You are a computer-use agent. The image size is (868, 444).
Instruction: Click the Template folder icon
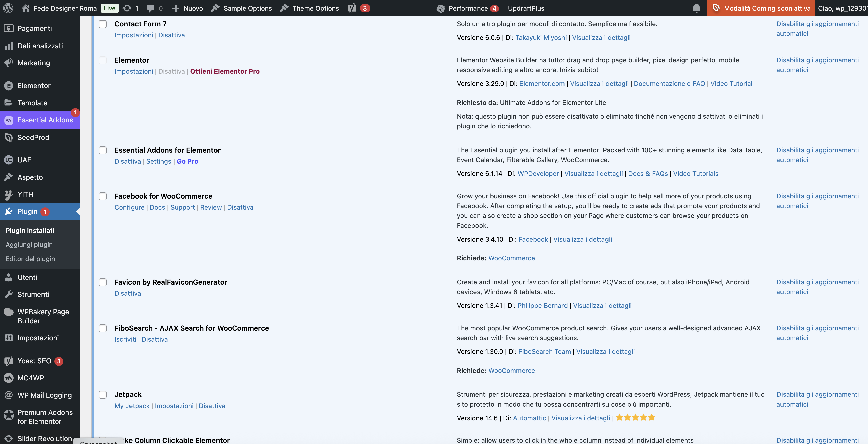[9, 102]
